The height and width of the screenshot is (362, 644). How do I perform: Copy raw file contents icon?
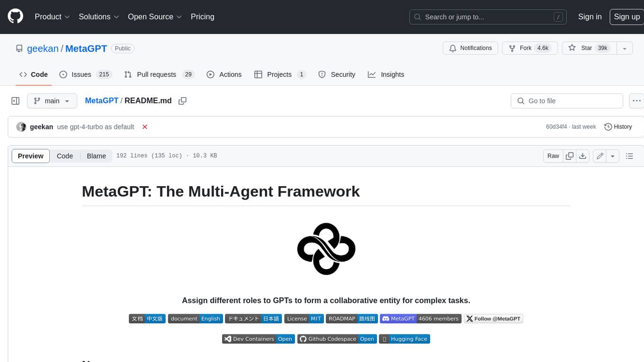(x=570, y=156)
